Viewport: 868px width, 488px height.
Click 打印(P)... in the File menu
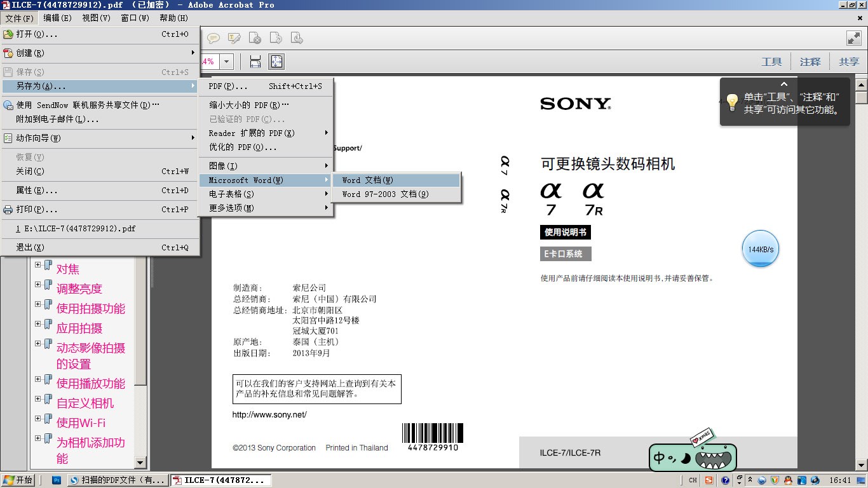pos(100,210)
